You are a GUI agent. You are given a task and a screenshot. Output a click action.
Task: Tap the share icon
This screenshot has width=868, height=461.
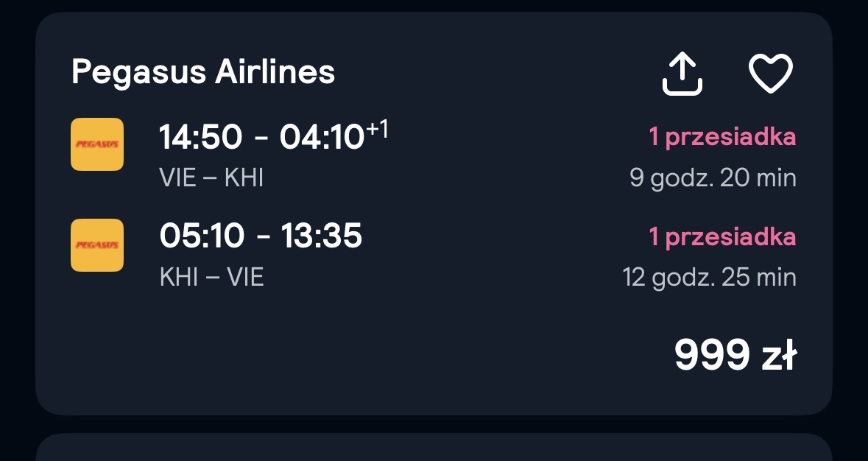[x=682, y=74]
